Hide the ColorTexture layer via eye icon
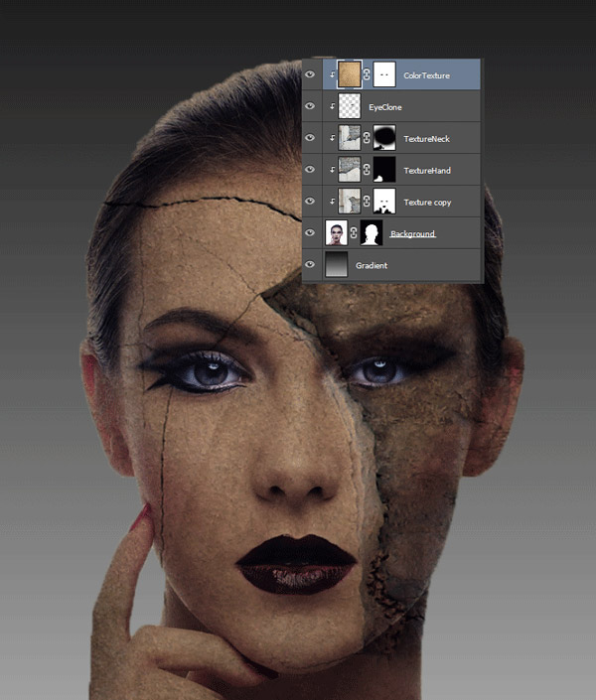596x700 pixels. click(311, 74)
